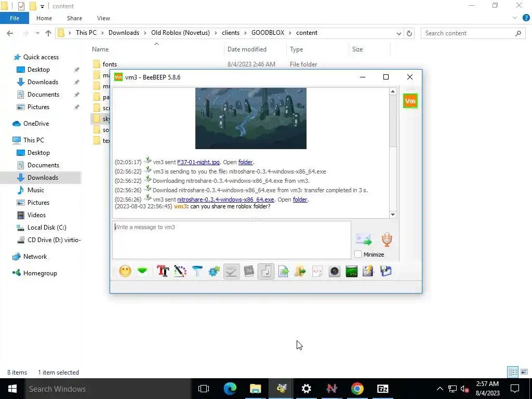This screenshot has width=532, height=399.
Task: Open the nitroshare-0.3.4-windows-x86_64.exe link
Action: 225,199
